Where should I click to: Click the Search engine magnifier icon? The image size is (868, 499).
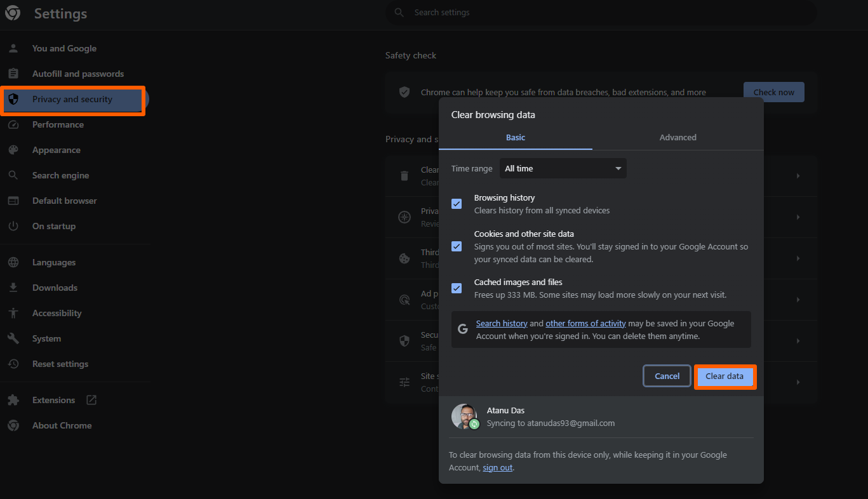coord(13,175)
